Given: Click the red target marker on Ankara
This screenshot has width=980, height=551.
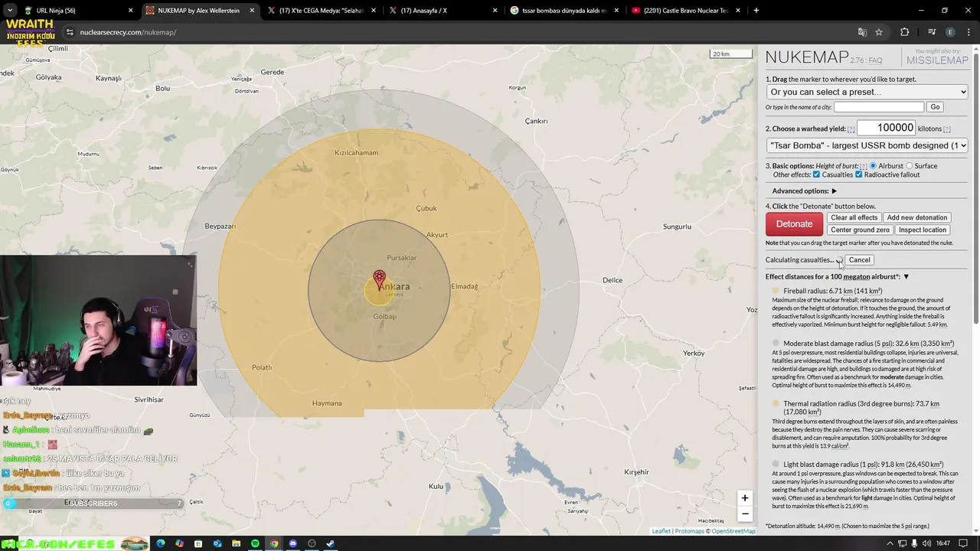Looking at the screenshot, I should click(x=379, y=279).
